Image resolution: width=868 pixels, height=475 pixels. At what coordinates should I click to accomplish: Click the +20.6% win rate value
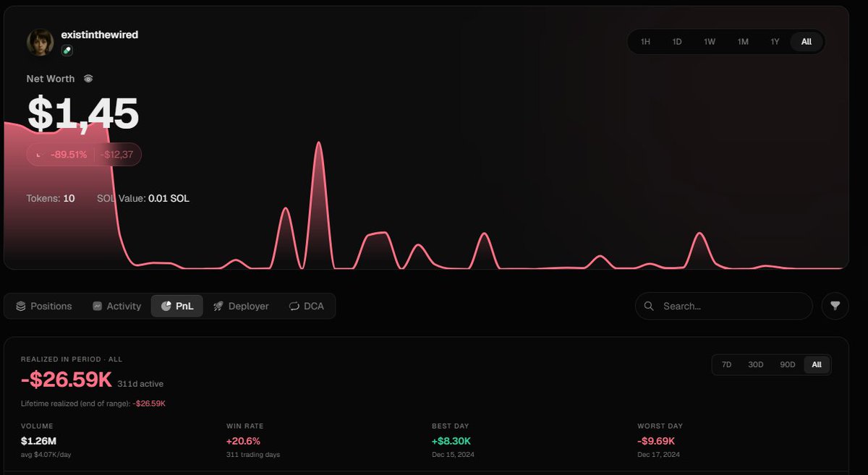[243, 441]
